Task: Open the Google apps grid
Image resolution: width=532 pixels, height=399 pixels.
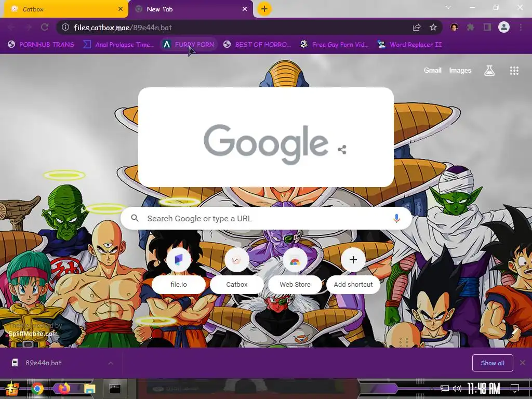Action: [514, 71]
